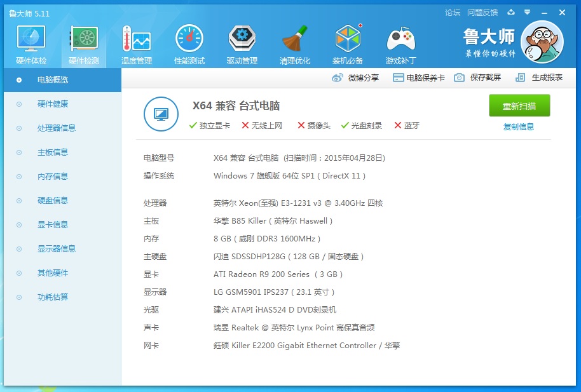Click 复制信息 copy info link
This screenshot has height=392, width=581.
click(x=518, y=126)
